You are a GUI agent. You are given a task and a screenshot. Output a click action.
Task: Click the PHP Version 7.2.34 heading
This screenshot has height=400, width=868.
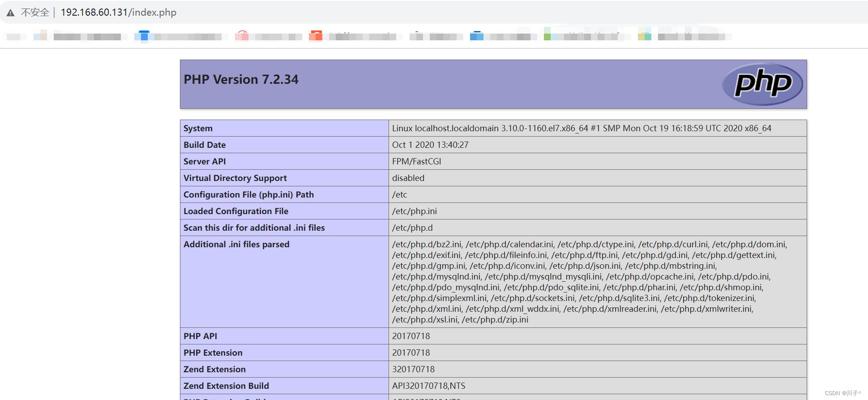coord(241,80)
